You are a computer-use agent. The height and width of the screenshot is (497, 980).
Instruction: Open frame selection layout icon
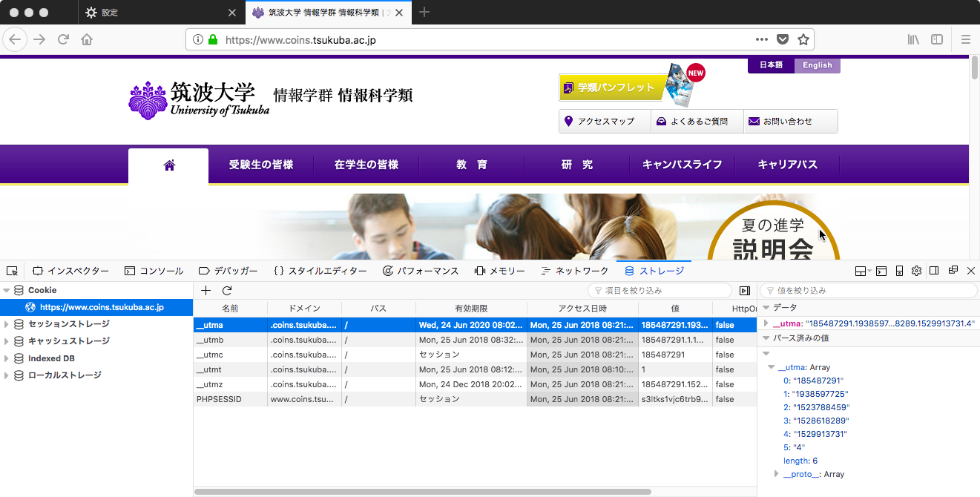point(863,271)
